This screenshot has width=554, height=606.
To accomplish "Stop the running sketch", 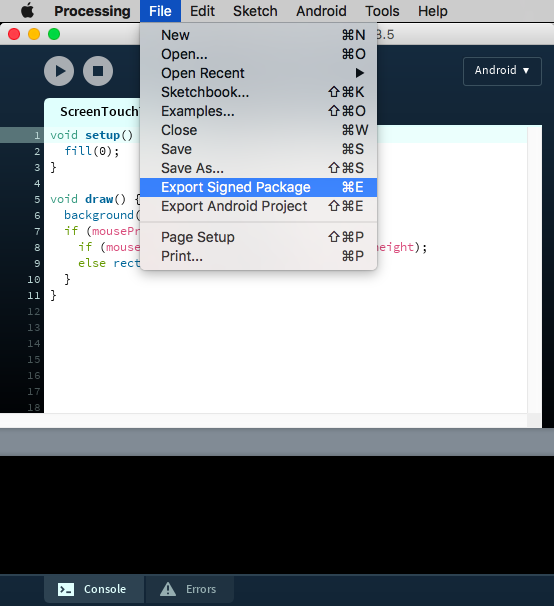I will (98, 71).
